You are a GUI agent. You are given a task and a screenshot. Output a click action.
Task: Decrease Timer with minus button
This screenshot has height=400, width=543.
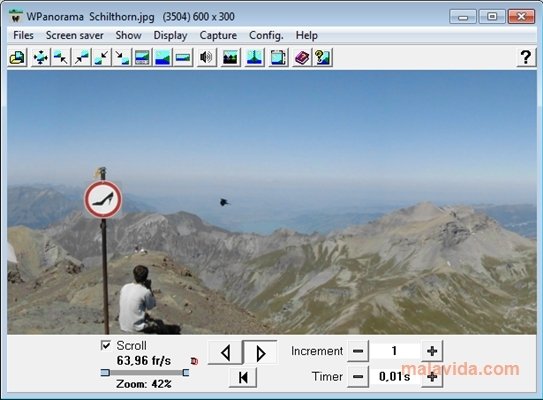tap(358, 376)
